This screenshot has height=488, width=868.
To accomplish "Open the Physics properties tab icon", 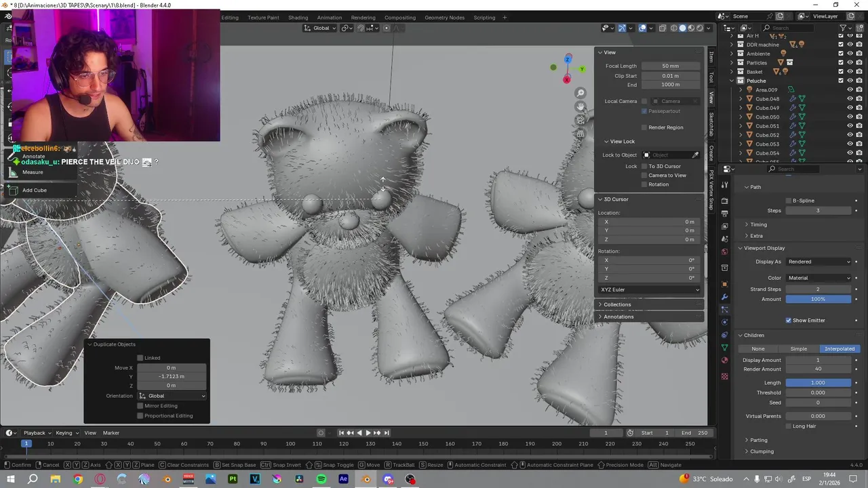I will coord(724,322).
